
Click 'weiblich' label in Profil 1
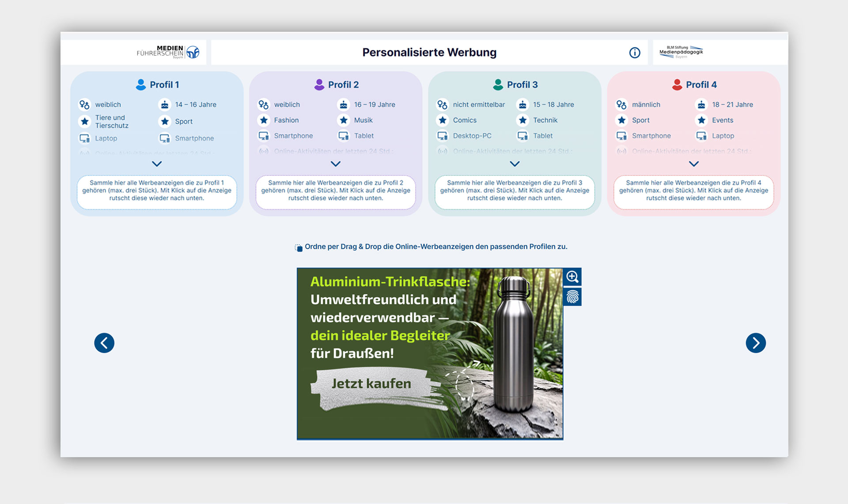point(108,105)
